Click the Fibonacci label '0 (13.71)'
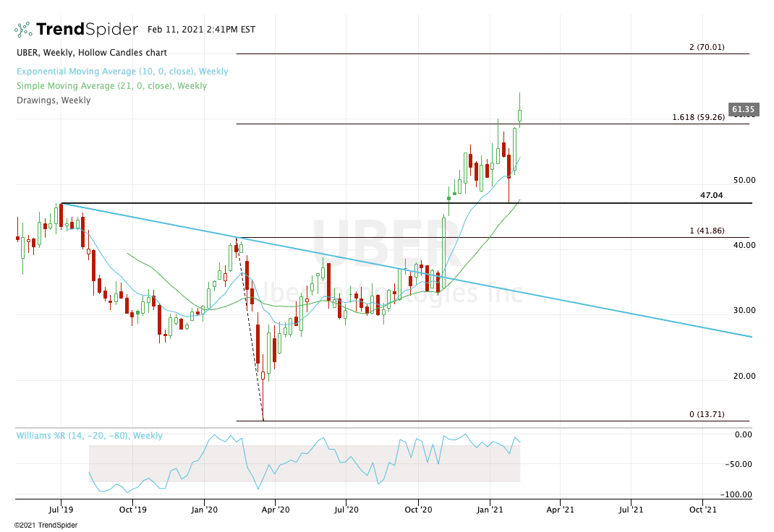The height and width of the screenshot is (532, 774). [707, 414]
